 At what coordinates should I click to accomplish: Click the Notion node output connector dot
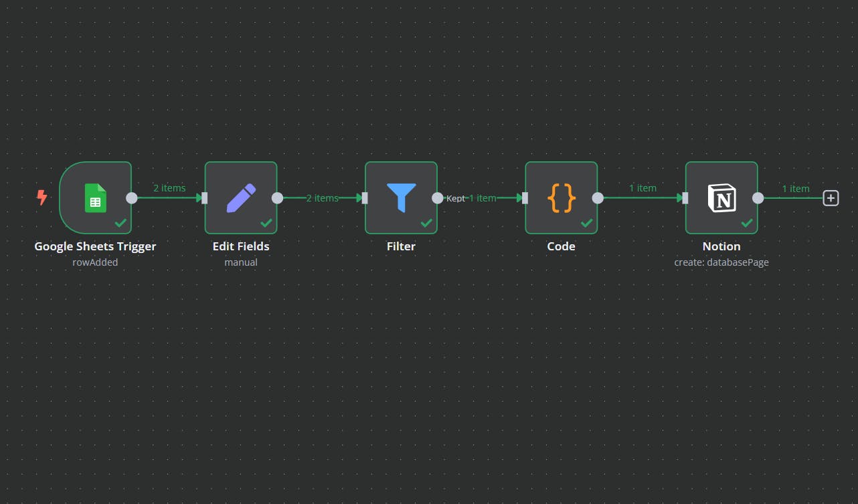(758, 197)
